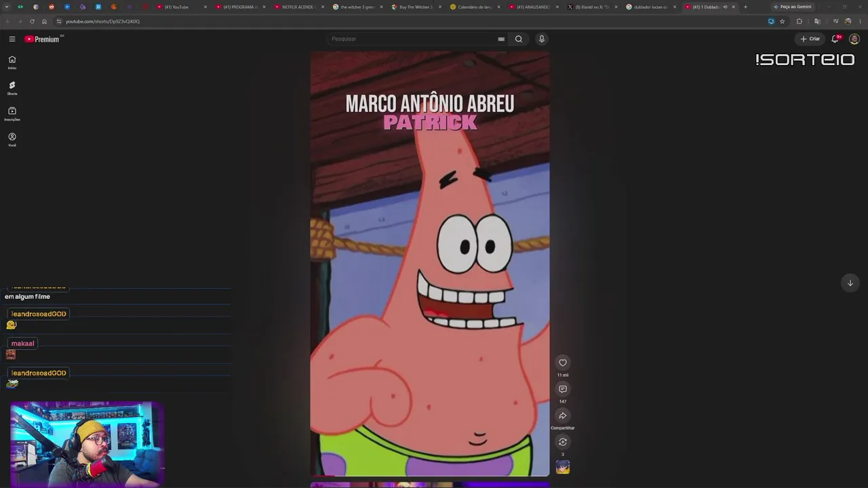Bookmark this page with the star
Screen dimensions: 868x488
[782, 22]
